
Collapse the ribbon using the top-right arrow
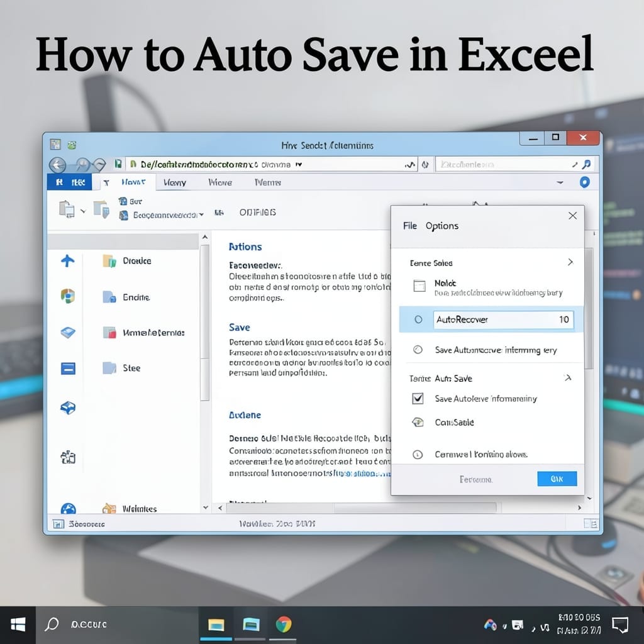coord(560,182)
